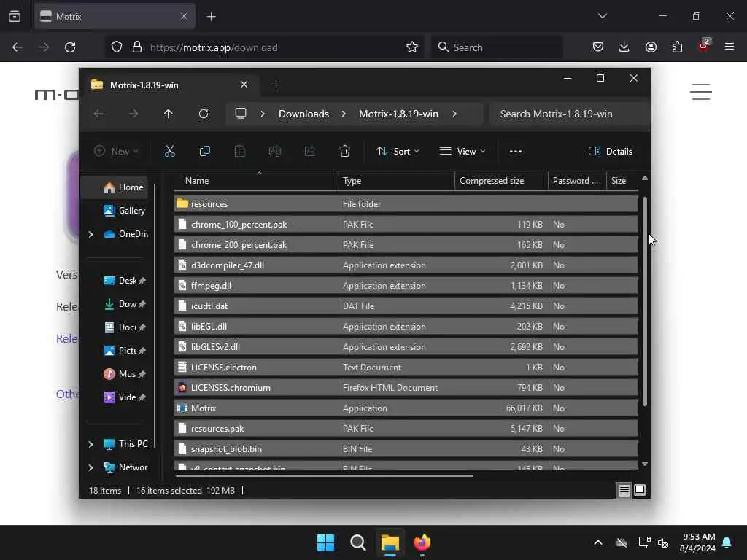Select icudtl.dat file
The height and width of the screenshot is (560, 747).
coord(406,306)
